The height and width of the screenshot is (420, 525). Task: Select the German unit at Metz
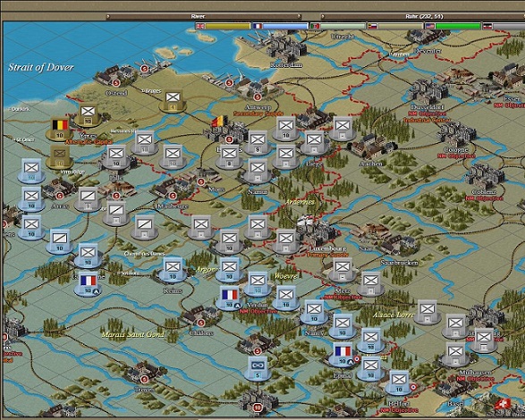343,270
